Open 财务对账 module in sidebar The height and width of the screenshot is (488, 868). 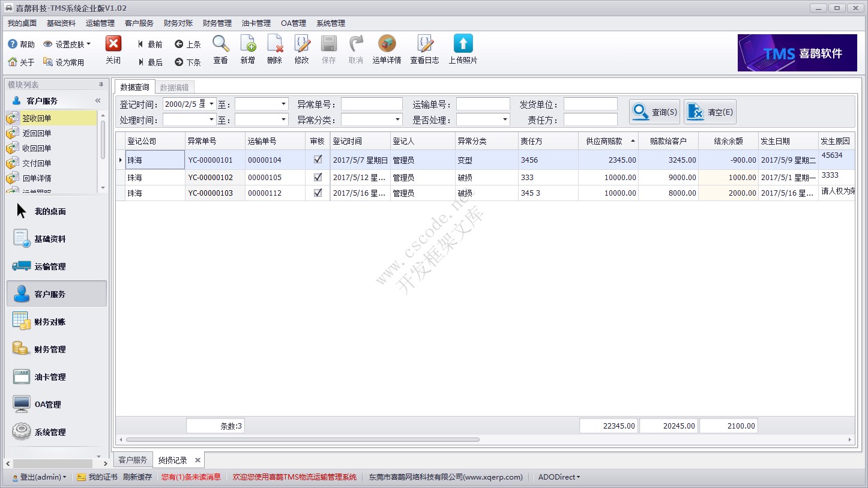pyautogui.click(x=56, y=322)
